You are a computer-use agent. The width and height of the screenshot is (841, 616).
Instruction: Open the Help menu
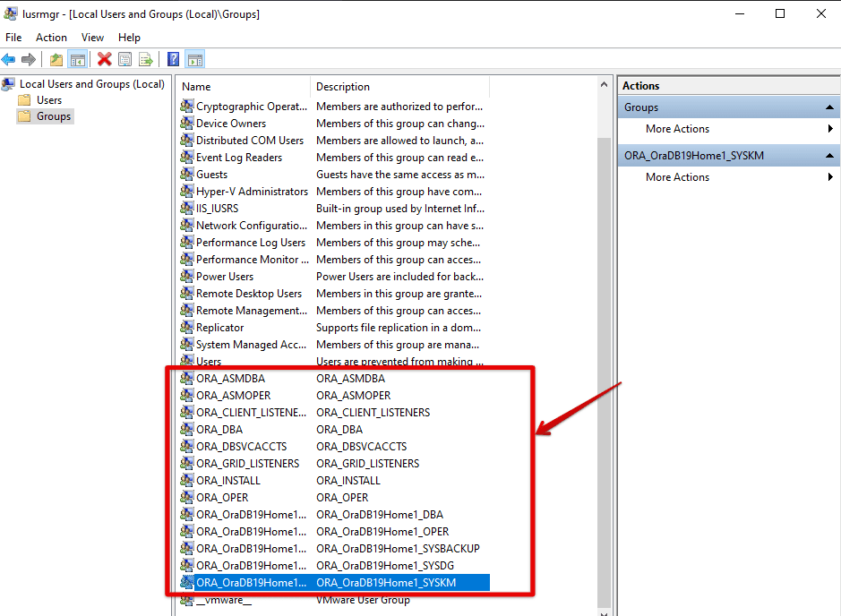click(x=129, y=38)
